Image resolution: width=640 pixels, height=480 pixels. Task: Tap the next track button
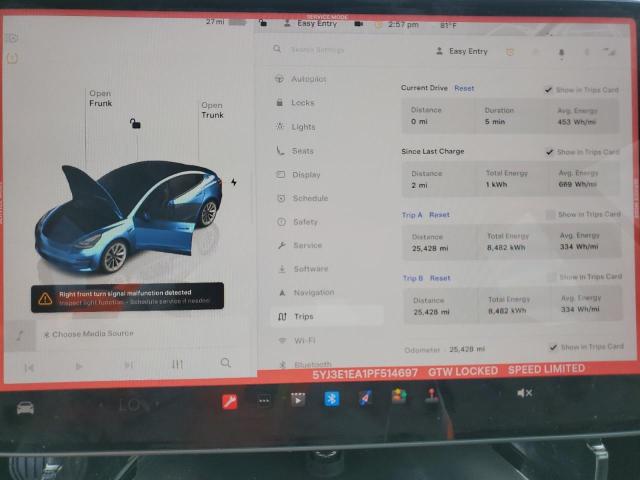(129, 365)
